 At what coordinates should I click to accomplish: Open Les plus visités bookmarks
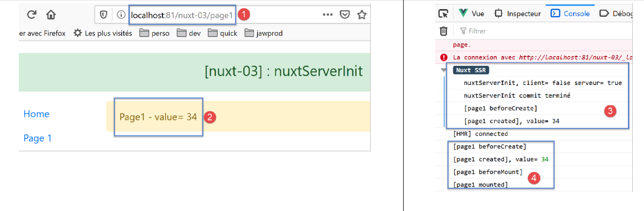tap(102, 33)
